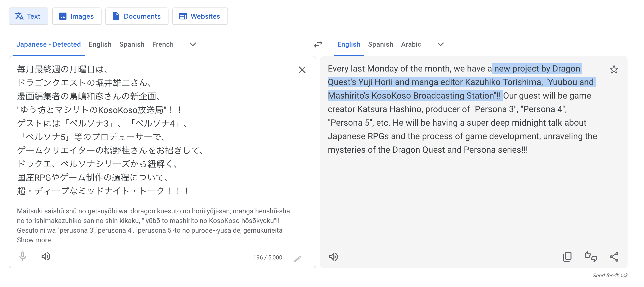Choose Spanish as source language
This screenshot has height=287, width=644.
click(132, 44)
